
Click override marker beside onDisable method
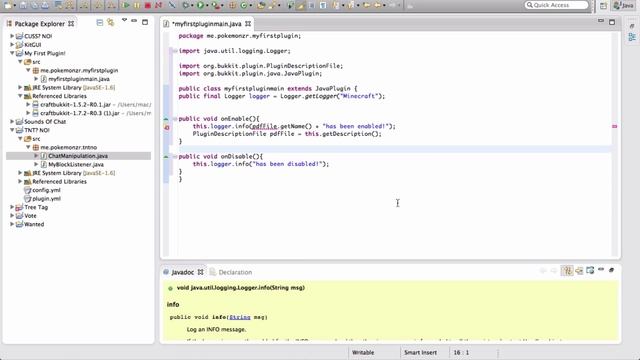click(166, 156)
